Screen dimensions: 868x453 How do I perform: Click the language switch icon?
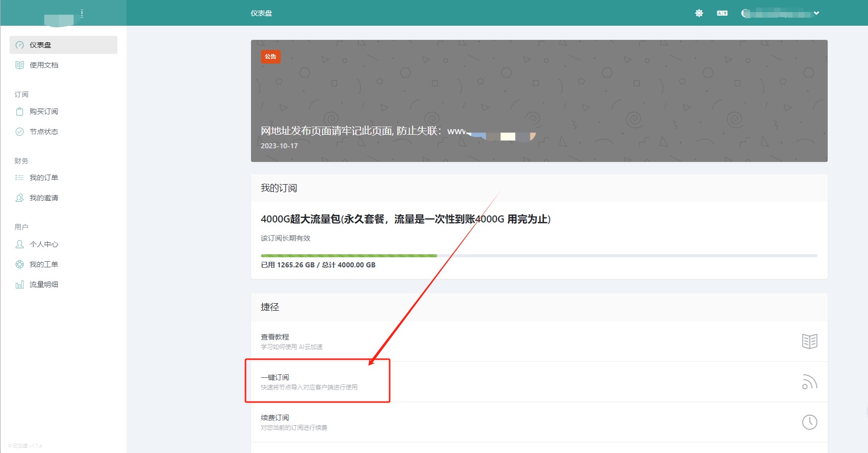tap(722, 13)
